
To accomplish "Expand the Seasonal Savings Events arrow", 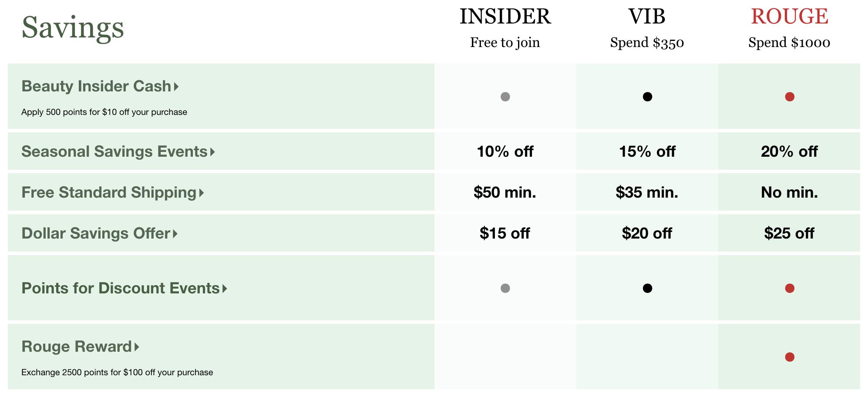I will 212,152.
